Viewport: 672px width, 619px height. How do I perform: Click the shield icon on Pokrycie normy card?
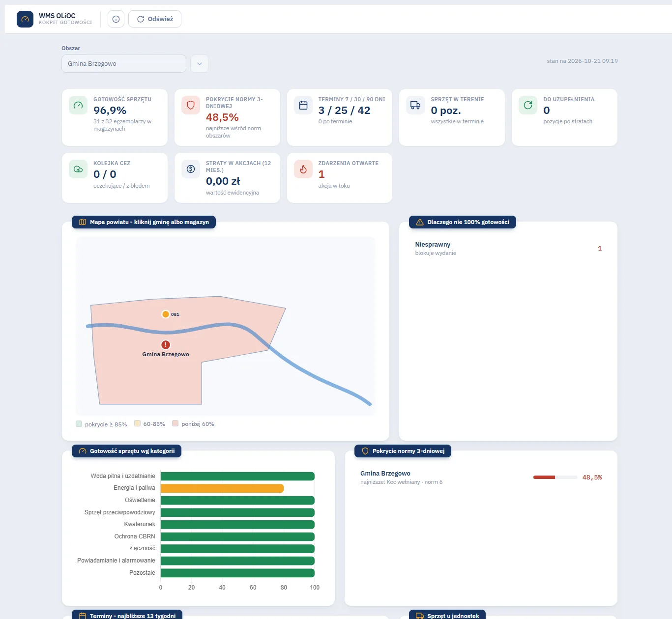tap(191, 105)
